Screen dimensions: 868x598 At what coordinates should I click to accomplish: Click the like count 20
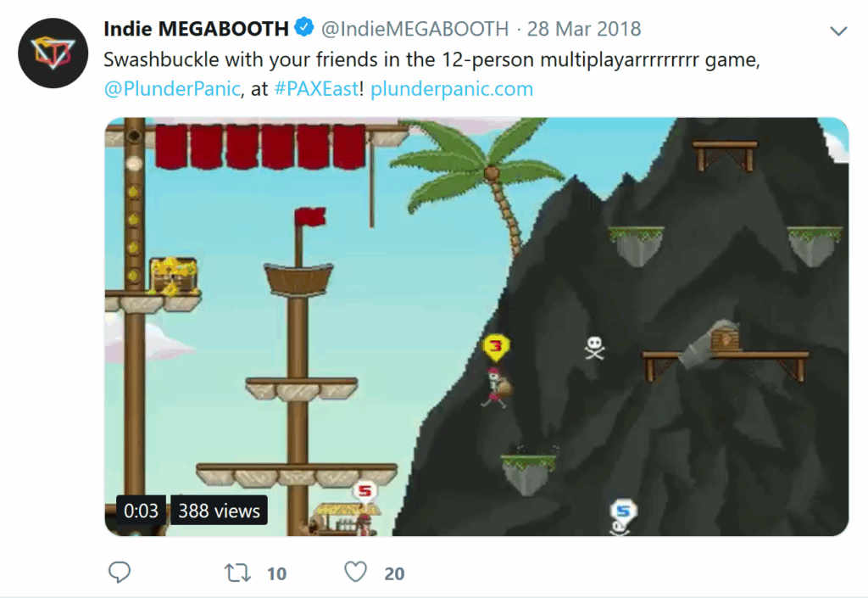(394, 573)
